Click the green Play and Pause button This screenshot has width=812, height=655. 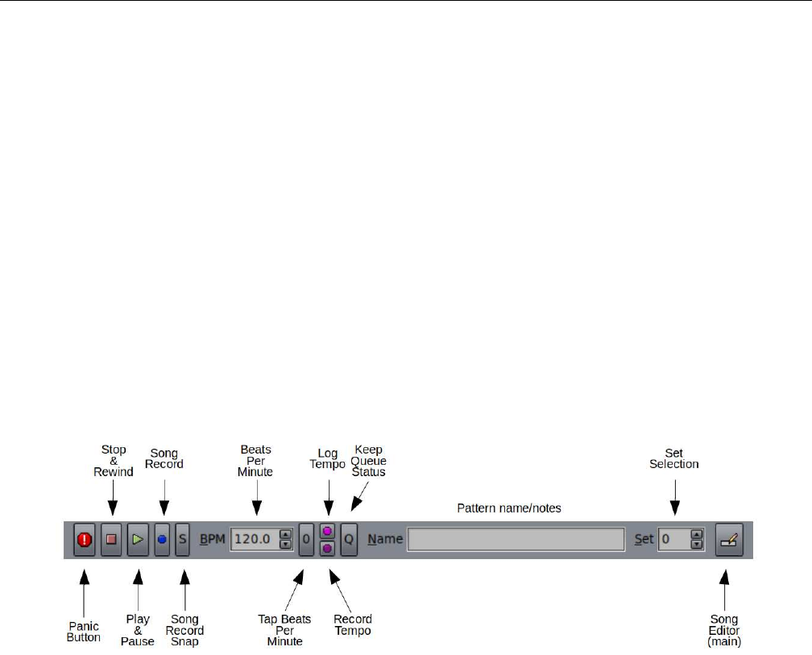(x=138, y=540)
